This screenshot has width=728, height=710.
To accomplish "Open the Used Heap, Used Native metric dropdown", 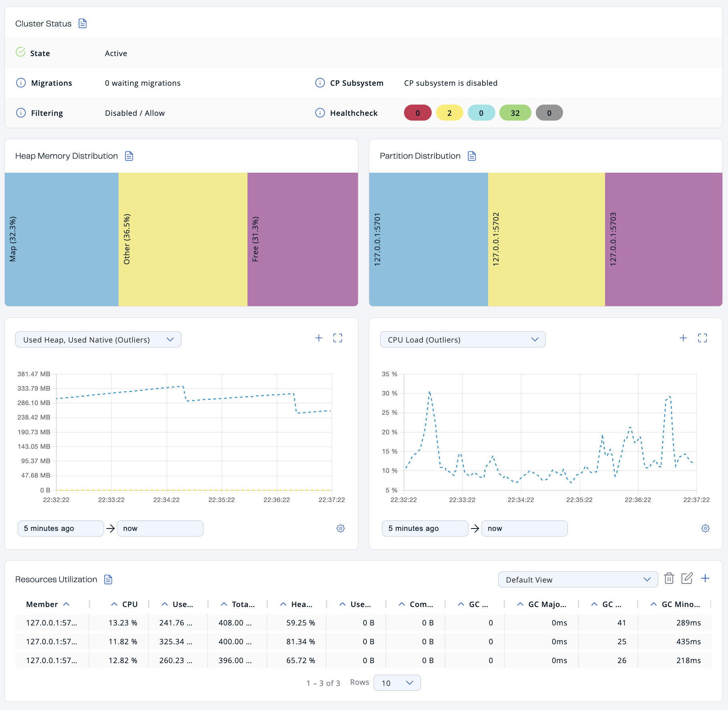I will coord(98,339).
